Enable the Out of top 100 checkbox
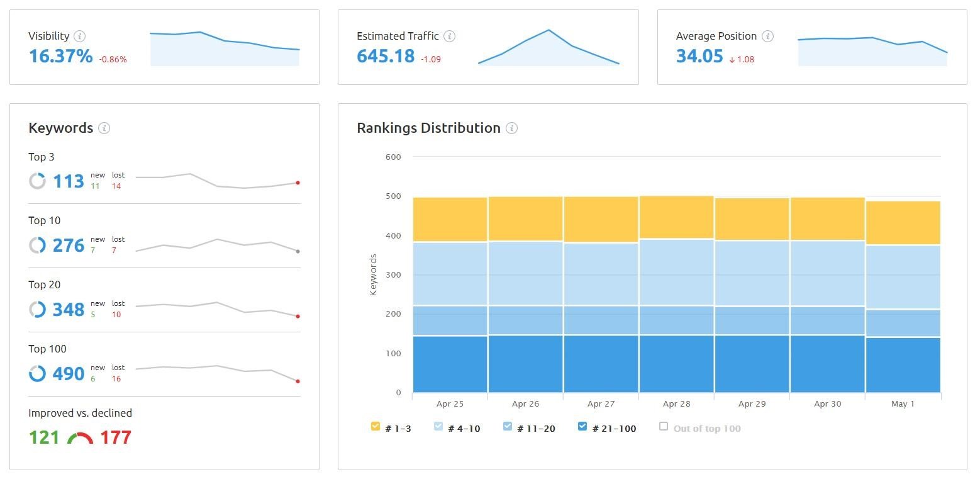Viewport: 980px width, 479px height. (664, 427)
